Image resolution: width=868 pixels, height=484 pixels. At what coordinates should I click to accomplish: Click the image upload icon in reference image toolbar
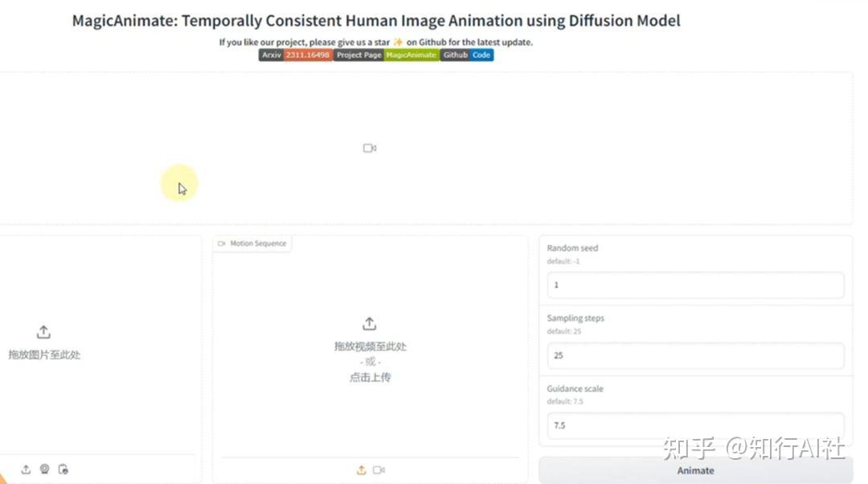pyautogui.click(x=26, y=470)
